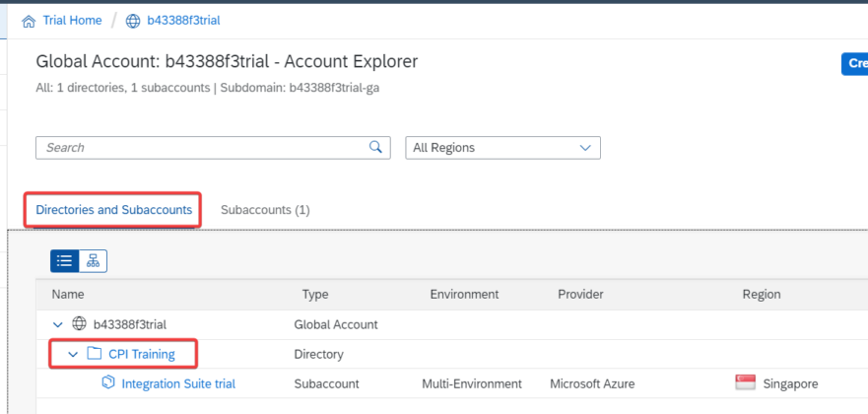This screenshot has height=414, width=868.
Task: Switch to the Subaccounts (1) tab
Action: point(265,210)
